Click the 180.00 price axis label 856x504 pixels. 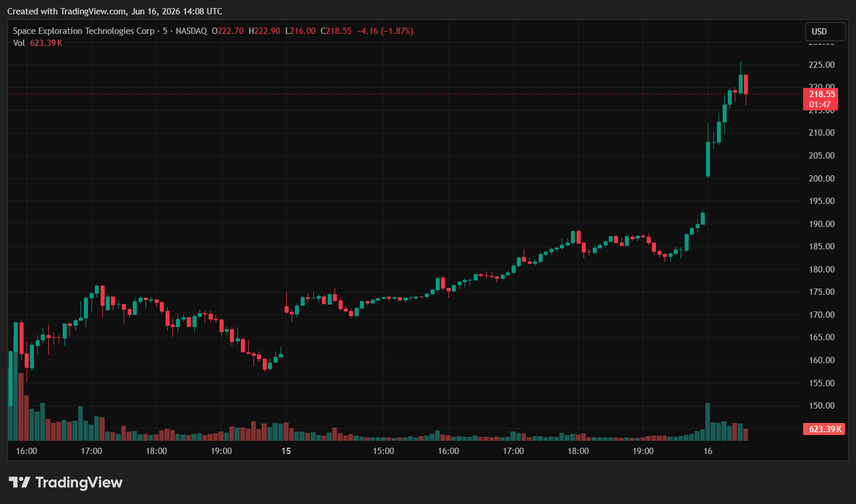click(822, 270)
